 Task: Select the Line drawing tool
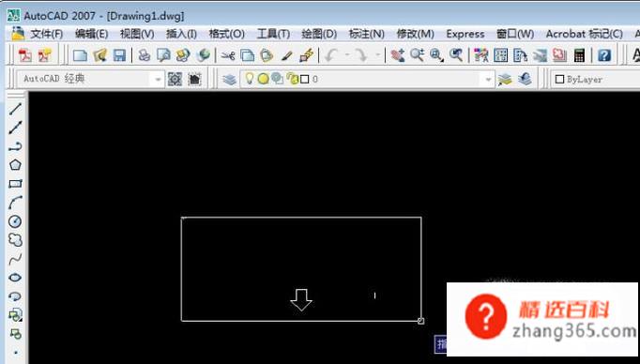point(15,109)
